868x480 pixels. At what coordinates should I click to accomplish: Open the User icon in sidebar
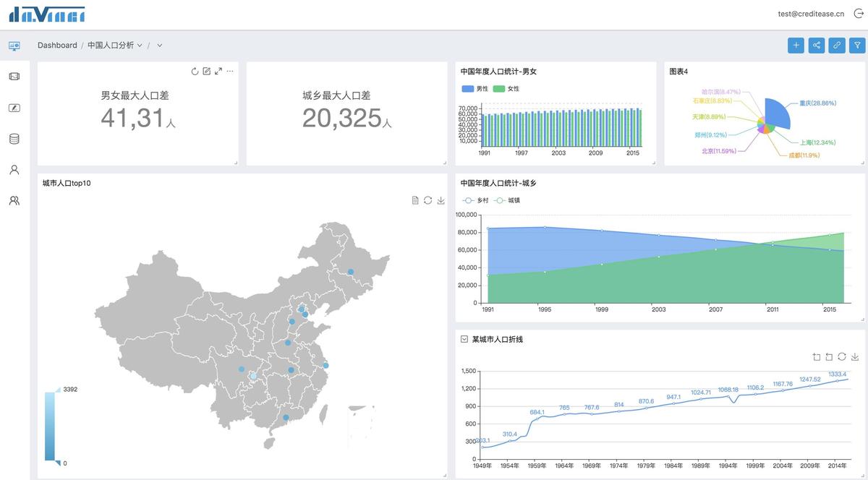click(14, 170)
